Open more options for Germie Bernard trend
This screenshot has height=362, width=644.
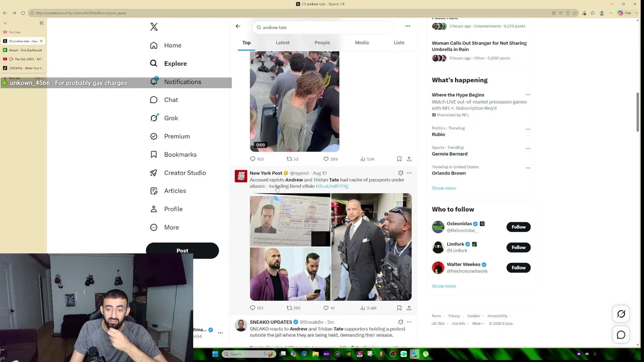click(528, 148)
